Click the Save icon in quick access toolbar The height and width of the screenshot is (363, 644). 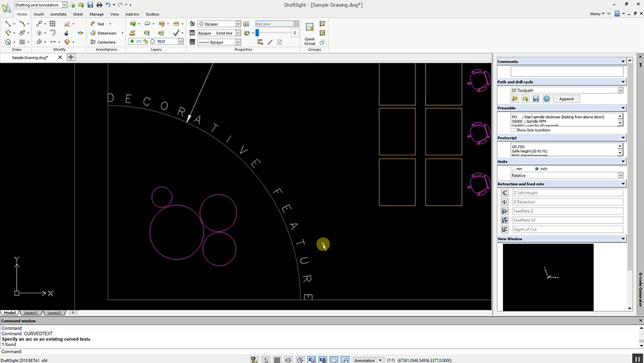point(90,5)
